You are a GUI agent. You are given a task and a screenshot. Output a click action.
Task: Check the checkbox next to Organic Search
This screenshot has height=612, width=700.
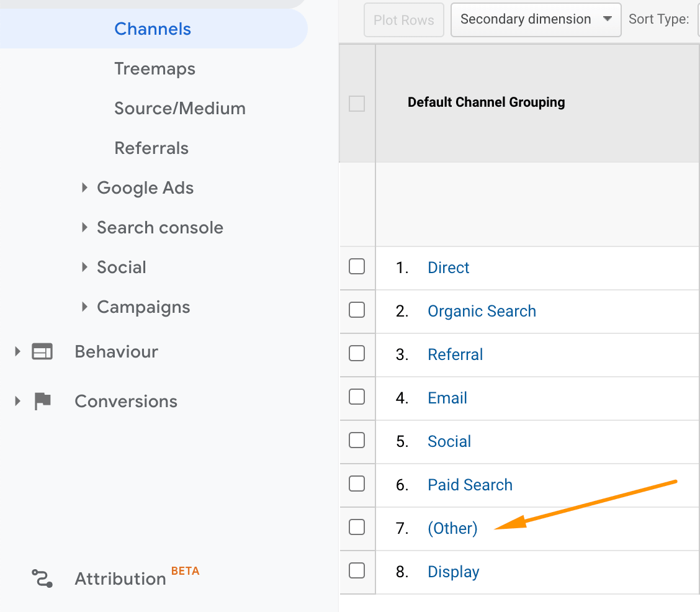pos(357,310)
